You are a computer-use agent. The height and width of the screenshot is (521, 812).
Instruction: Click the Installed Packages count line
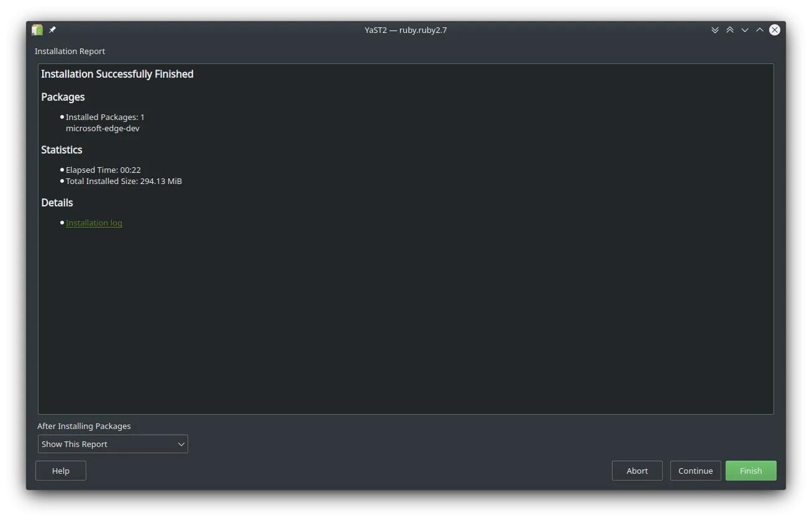pyautogui.click(x=105, y=117)
